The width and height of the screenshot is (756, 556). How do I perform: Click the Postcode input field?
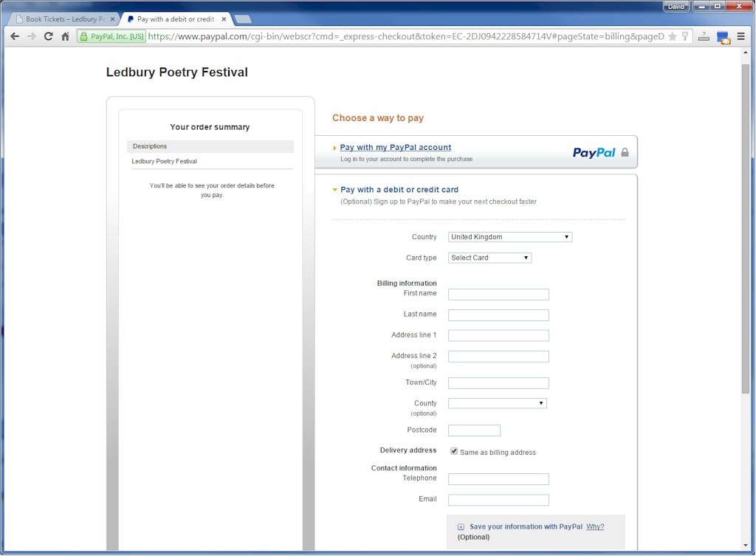474,430
